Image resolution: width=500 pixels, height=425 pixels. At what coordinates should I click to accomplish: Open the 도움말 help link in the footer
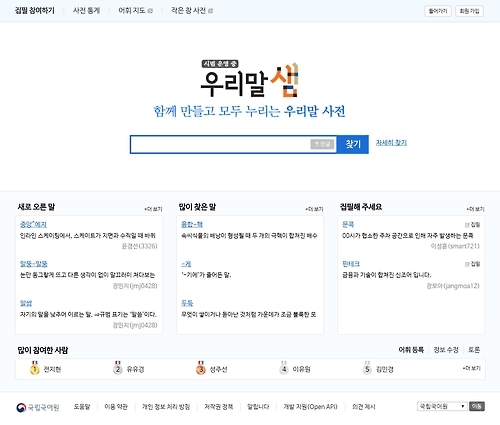(82, 407)
